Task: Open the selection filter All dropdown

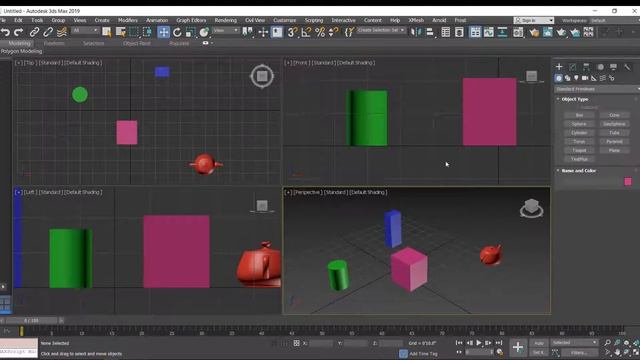Action: tap(85, 31)
